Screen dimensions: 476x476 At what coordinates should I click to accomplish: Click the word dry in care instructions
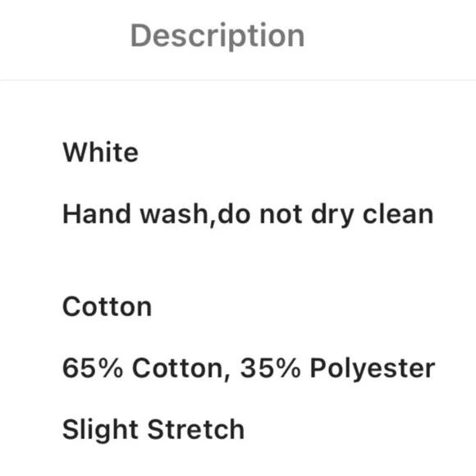click(x=332, y=216)
